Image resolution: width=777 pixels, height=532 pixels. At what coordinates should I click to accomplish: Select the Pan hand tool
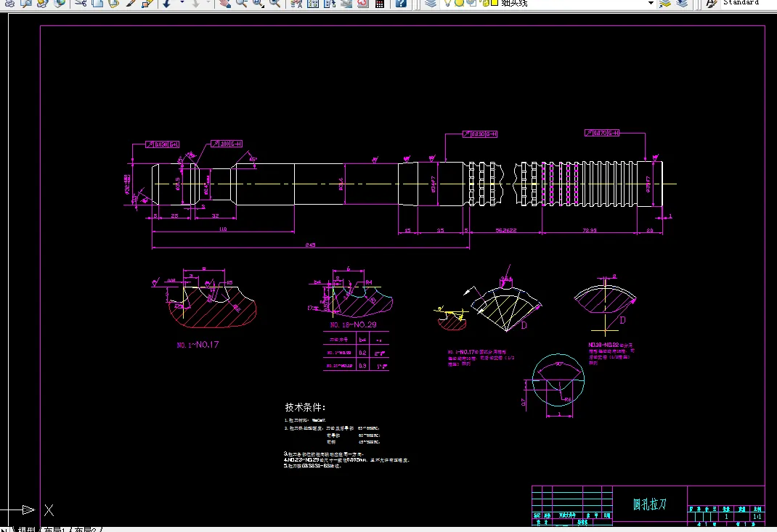[225, 3]
